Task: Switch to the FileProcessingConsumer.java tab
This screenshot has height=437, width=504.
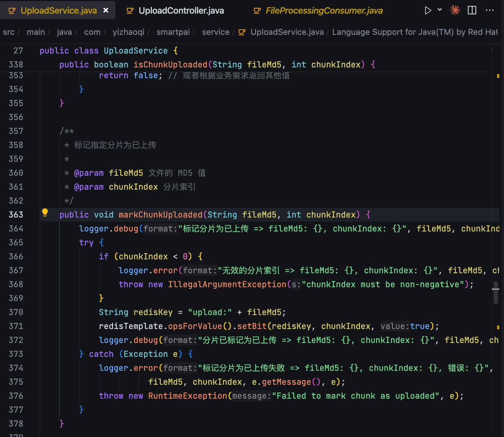Action: point(324,11)
